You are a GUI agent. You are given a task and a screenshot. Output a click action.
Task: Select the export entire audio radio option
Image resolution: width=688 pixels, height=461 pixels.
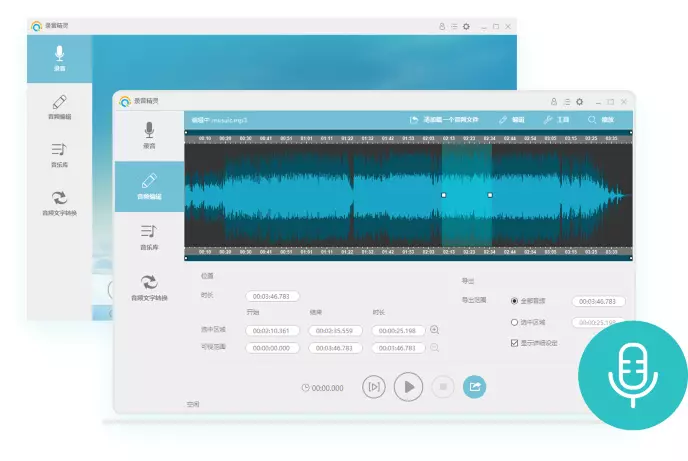click(x=515, y=301)
